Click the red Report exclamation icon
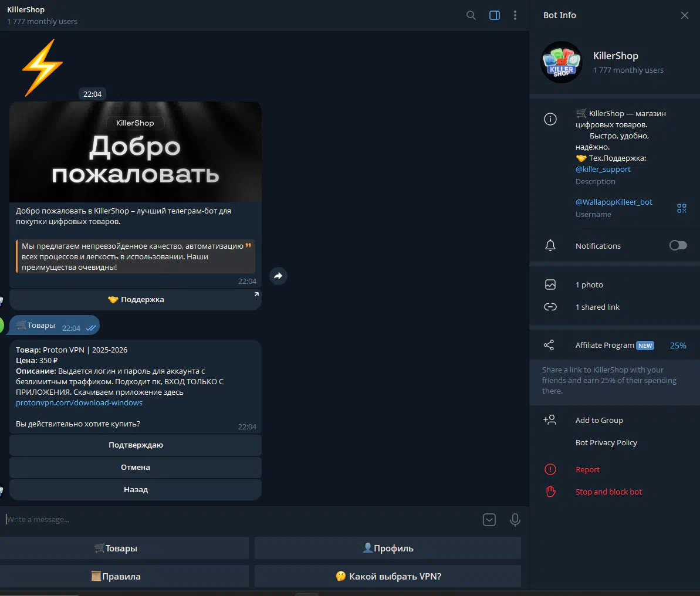Viewport: 700px width, 596px height. coord(550,470)
